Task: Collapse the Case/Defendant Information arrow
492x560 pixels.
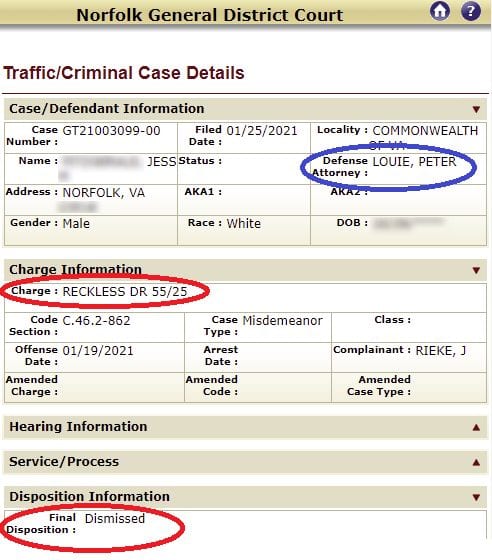Action: (x=476, y=109)
